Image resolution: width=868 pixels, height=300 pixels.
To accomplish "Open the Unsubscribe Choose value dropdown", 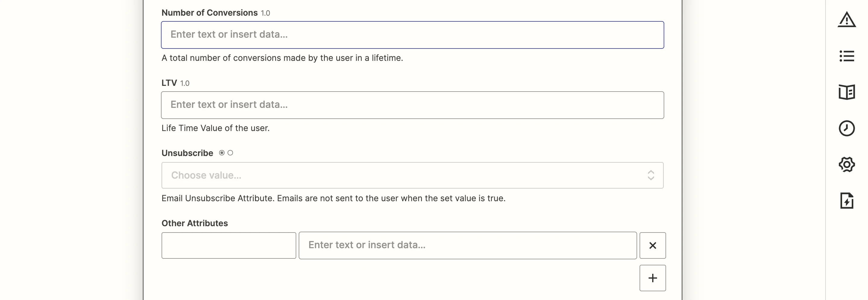I will tap(412, 175).
